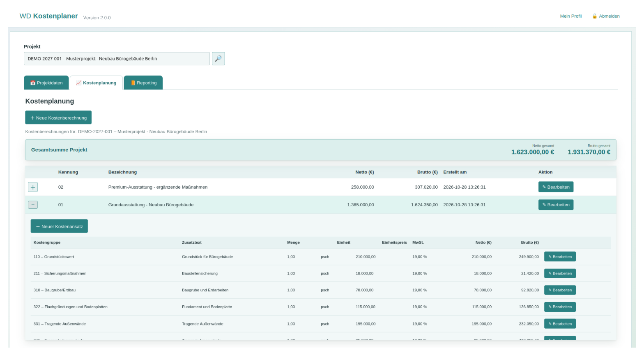
Task: Click the MwSt. column header
Action: pyautogui.click(x=418, y=242)
